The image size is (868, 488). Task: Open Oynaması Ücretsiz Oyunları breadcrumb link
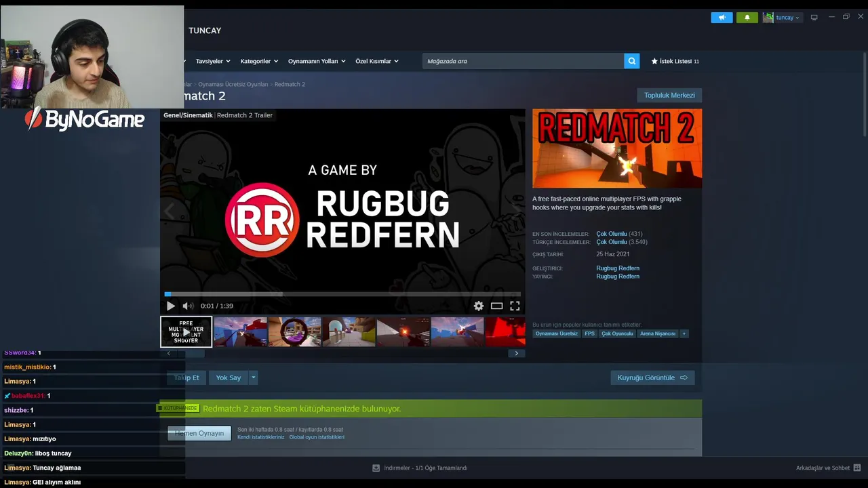pos(233,84)
